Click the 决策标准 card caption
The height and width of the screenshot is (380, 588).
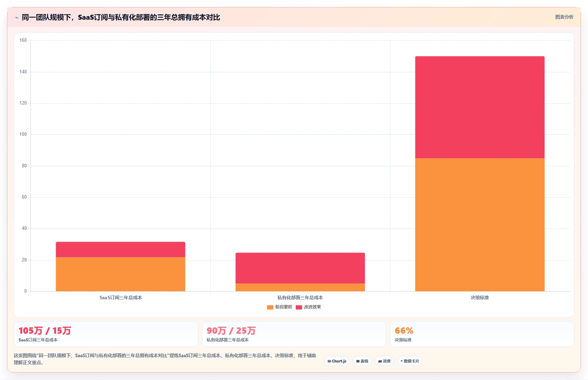(x=403, y=340)
